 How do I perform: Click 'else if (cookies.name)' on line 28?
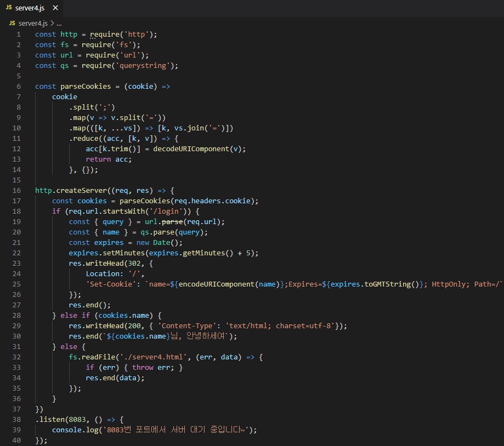107,315
